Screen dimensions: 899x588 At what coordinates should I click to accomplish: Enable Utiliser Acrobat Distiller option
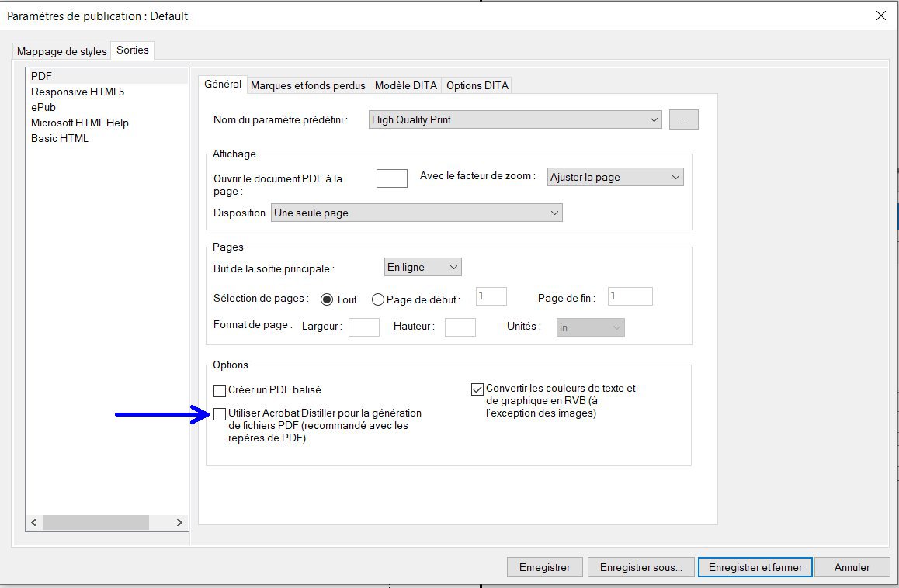[x=220, y=414]
